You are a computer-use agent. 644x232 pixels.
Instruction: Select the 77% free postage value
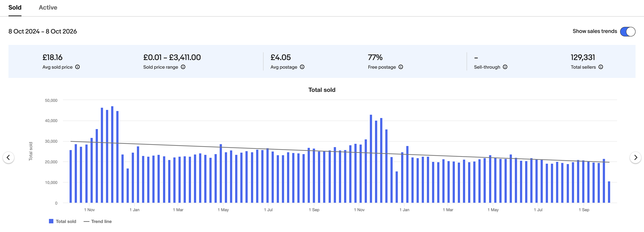[375, 57]
